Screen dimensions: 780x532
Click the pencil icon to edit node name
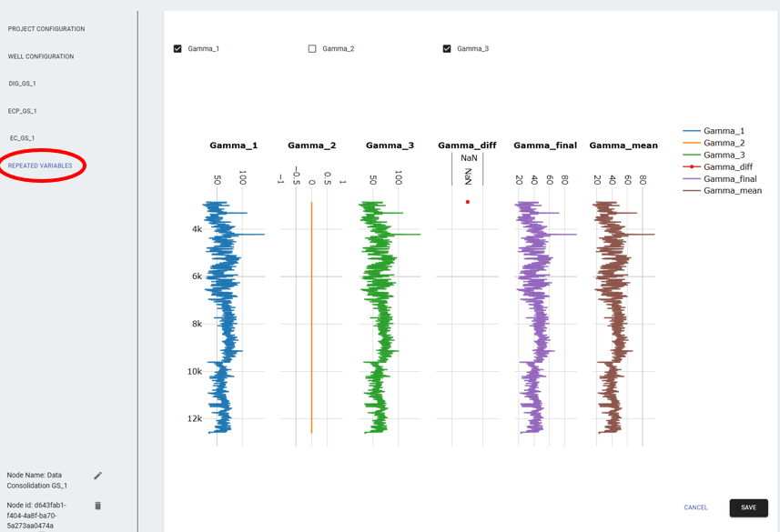(x=97, y=476)
